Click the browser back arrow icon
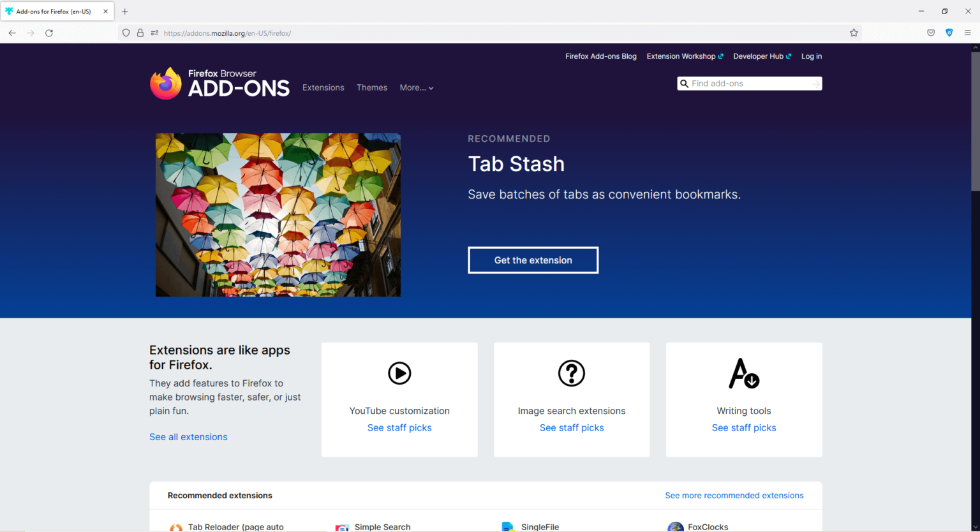The image size is (980, 532). click(x=12, y=33)
